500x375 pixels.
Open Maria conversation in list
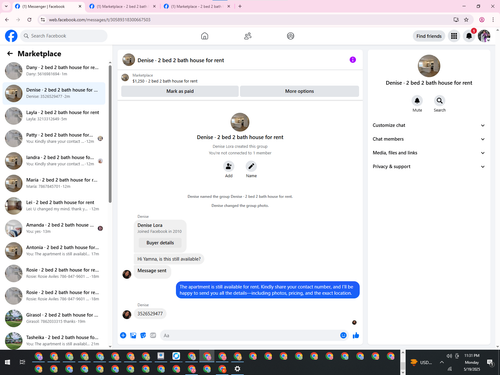click(54, 183)
